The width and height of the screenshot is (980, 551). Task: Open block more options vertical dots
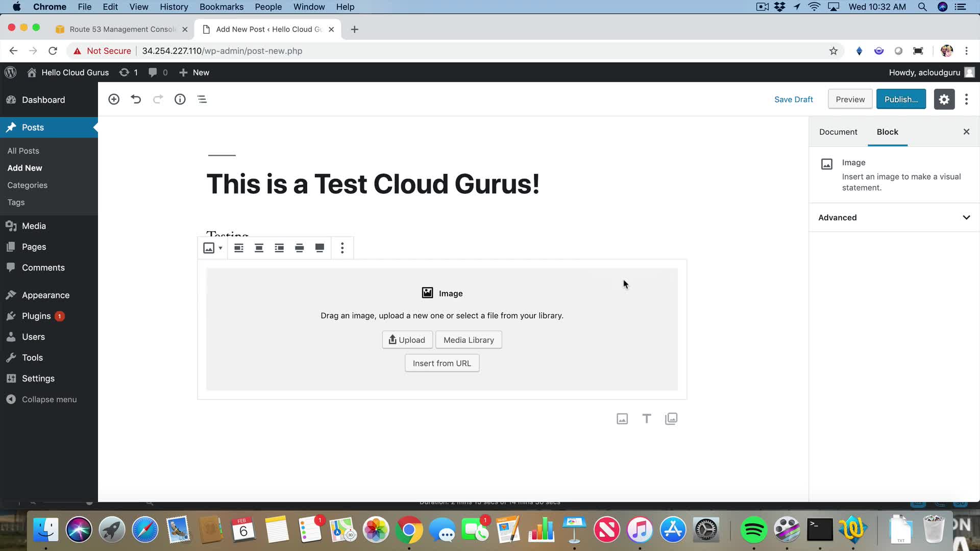(x=342, y=248)
